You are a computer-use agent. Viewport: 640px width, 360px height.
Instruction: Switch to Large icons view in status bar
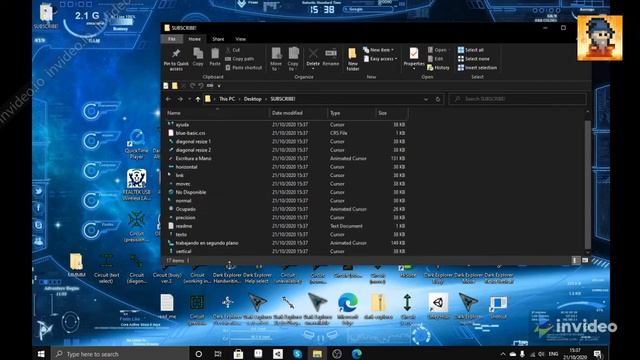click(x=585, y=260)
